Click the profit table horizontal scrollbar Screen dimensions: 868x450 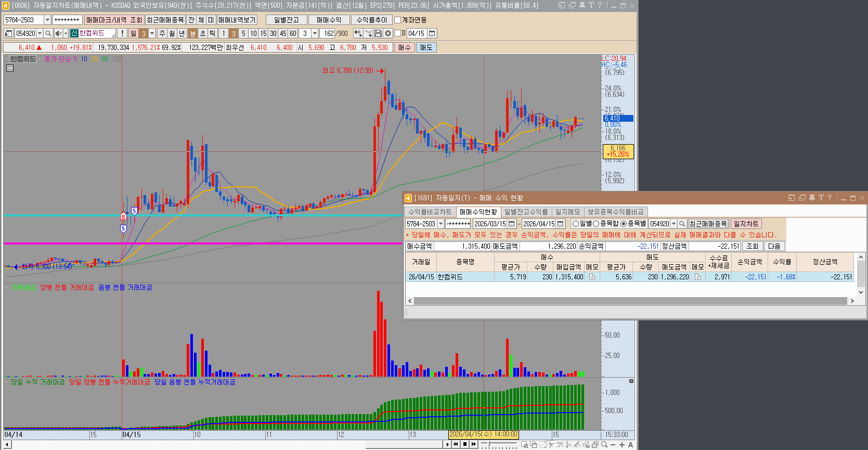coord(631,301)
